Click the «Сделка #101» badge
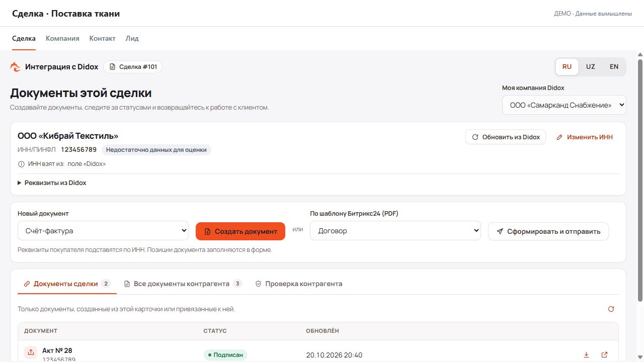This screenshot has width=644, height=362. (133, 67)
